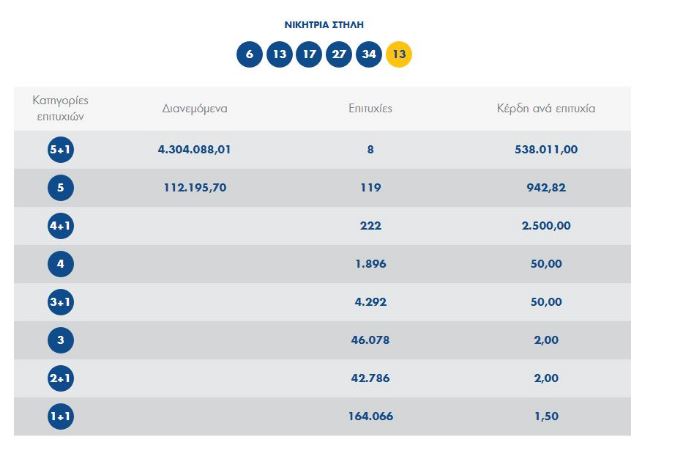
Task: Click the category 5 badge
Action: [61, 188]
